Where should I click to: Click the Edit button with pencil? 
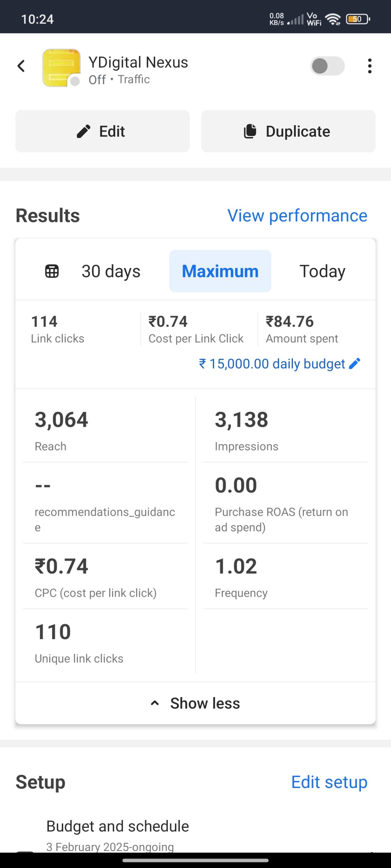(x=102, y=131)
